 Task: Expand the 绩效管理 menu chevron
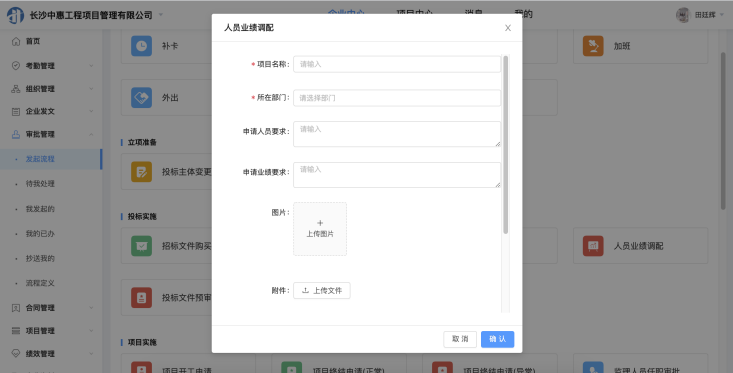point(91,353)
